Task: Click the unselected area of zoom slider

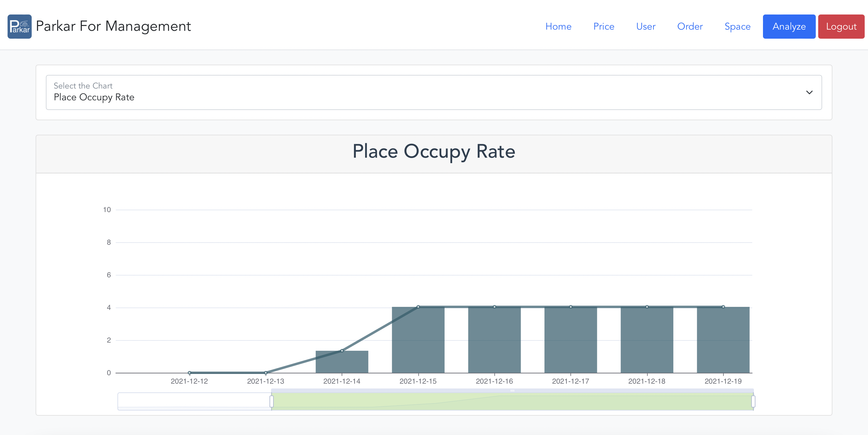Action: pos(194,401)
